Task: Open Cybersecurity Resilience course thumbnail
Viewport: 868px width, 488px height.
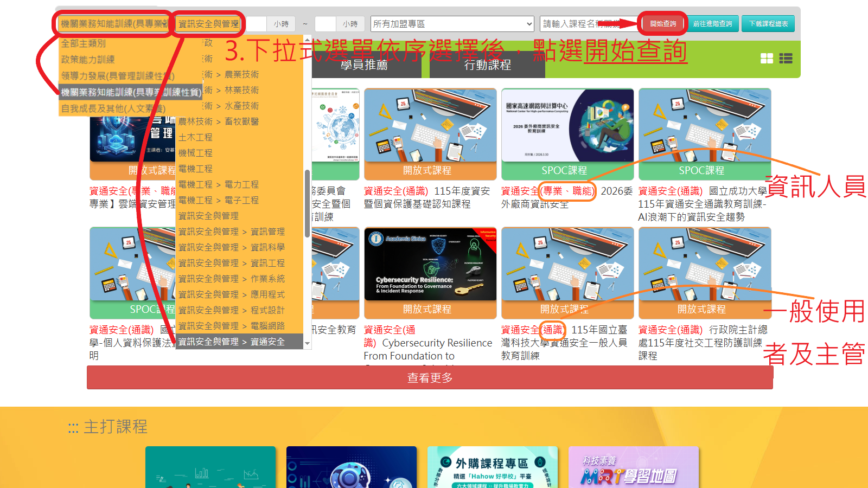Action: pyautogui.click(x=430, y=265)
